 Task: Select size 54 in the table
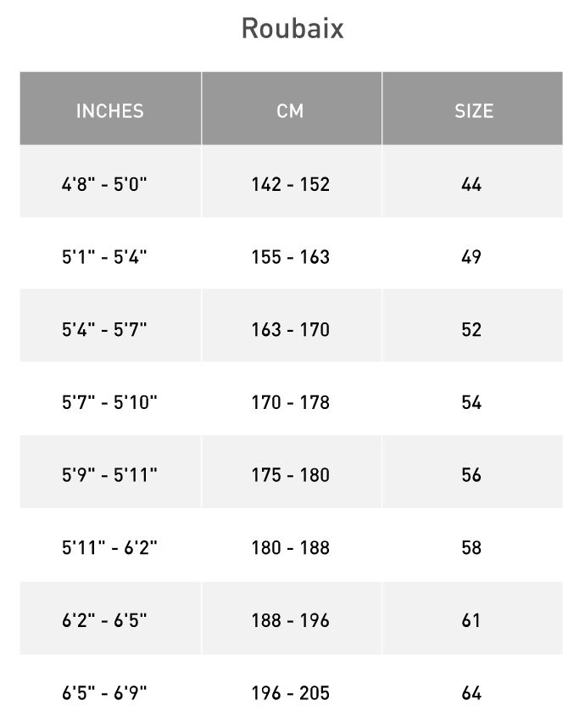pyautogui.click(x=471, y=402)
